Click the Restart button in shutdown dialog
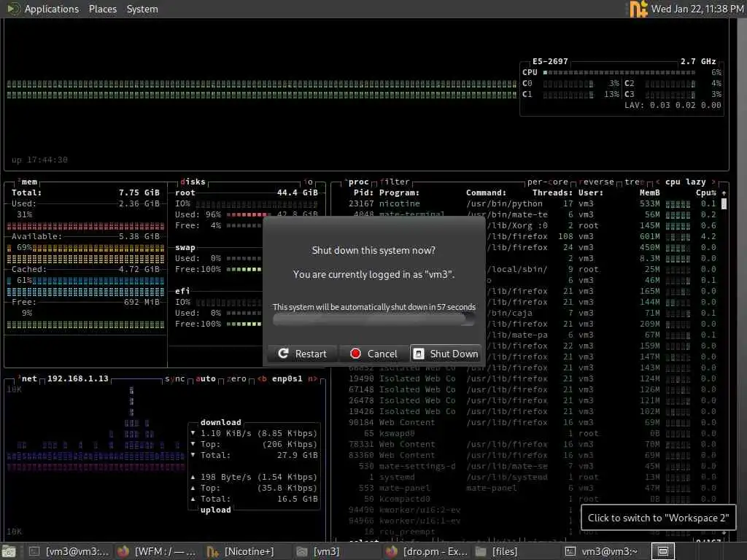The height and width of the screenshot is (560, 747). point(302,354)
